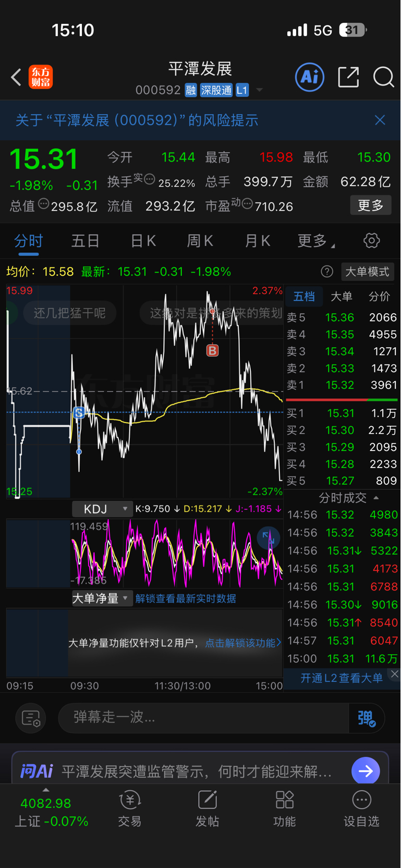Open the 大单净量 indicator dropdown
The image size is (401, 868).
click(102, 598)
